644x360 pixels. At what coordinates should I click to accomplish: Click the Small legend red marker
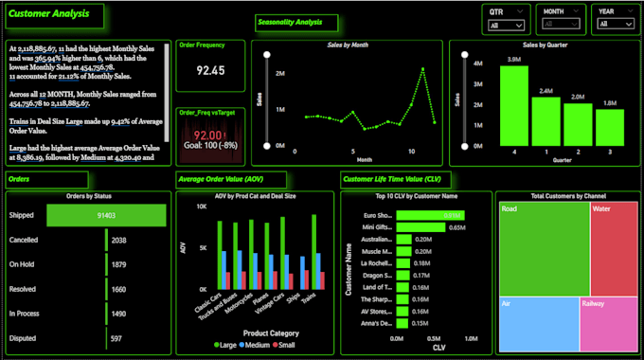[276, 345]
